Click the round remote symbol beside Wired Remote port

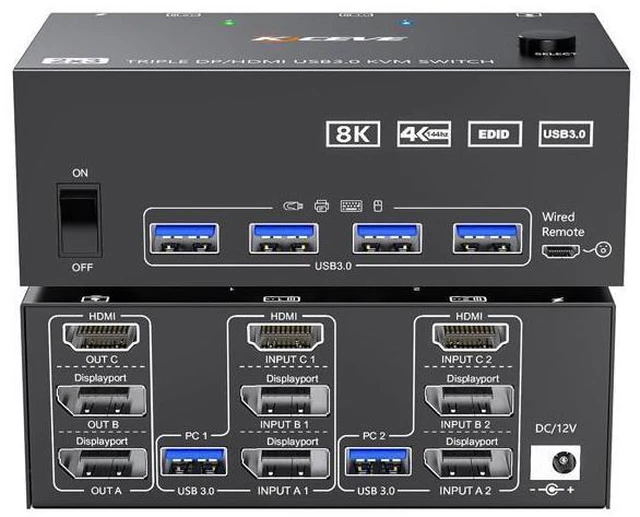[603, 249]
